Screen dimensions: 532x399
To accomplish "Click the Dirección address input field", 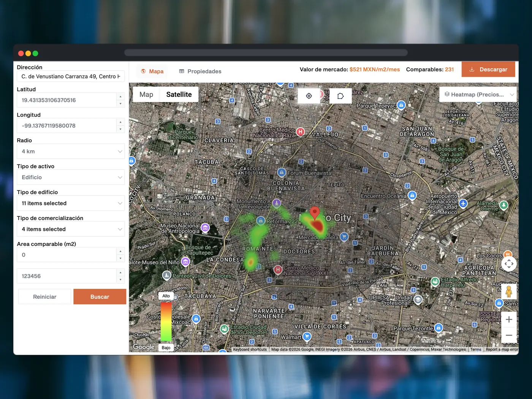I will click(x=71, y=76).
